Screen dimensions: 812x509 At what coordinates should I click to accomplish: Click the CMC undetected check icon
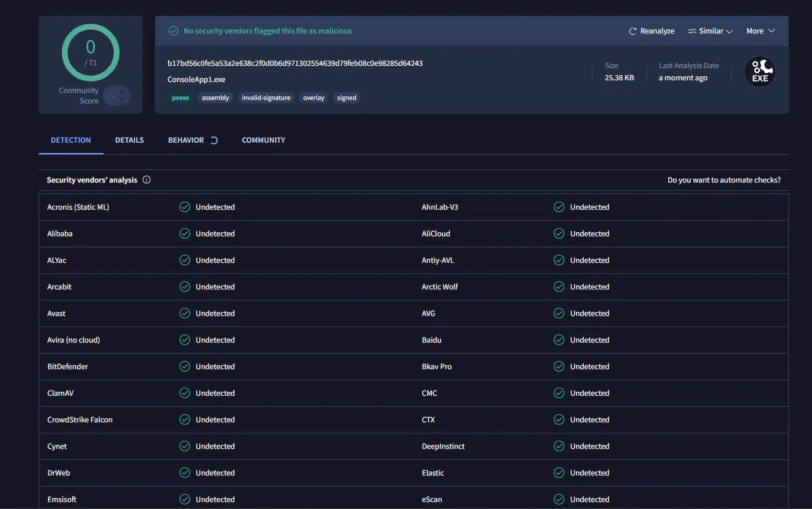point(559,393)
